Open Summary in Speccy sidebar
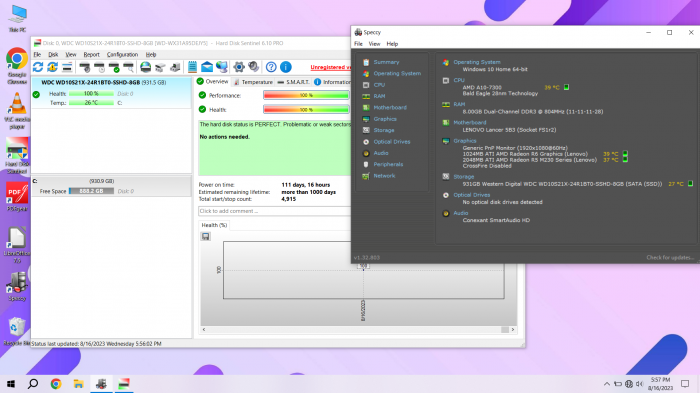The height and width of the screenshot is (393, 700). [386, 62]
